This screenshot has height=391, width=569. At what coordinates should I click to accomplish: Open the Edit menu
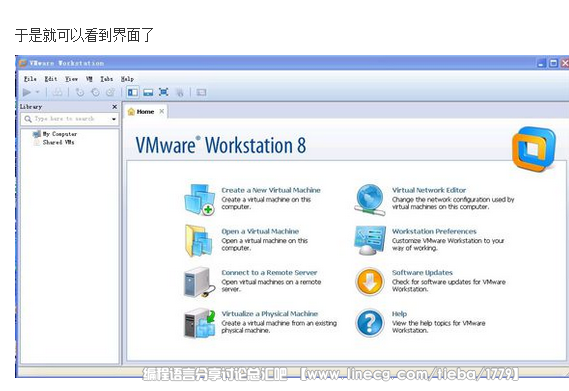(51, 79)
